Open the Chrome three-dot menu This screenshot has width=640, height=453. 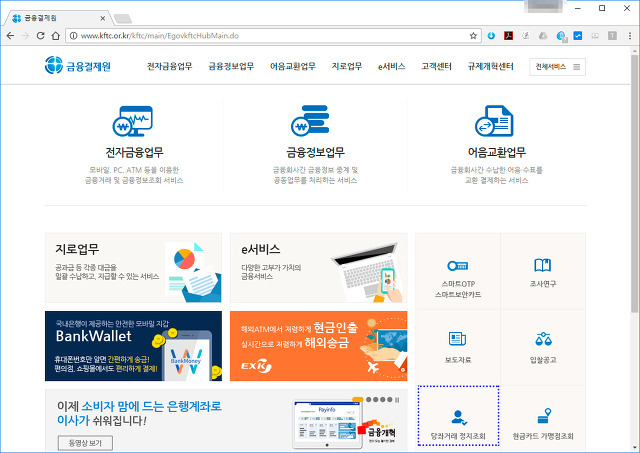click(x=630, y=36)
